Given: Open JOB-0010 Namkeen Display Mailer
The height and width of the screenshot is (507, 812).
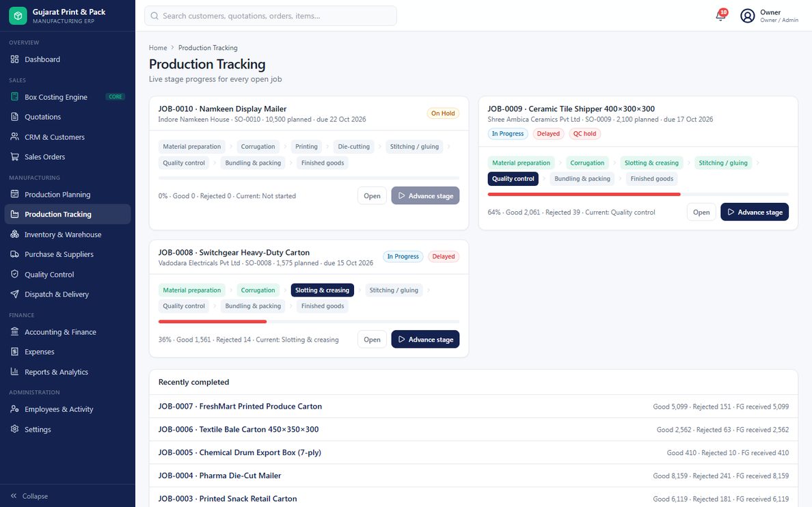Looking at the screenshot, I should (372, 195).
